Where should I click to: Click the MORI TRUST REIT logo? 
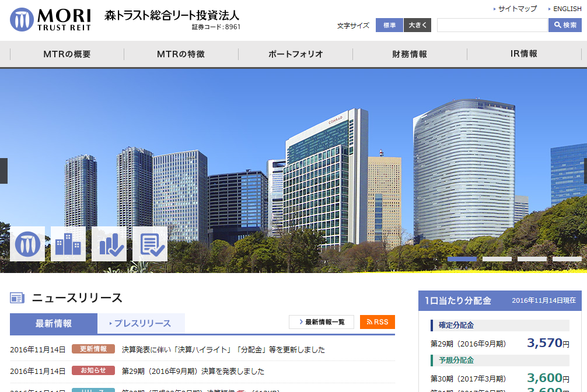pyautogui.click(x=51, y=19)
